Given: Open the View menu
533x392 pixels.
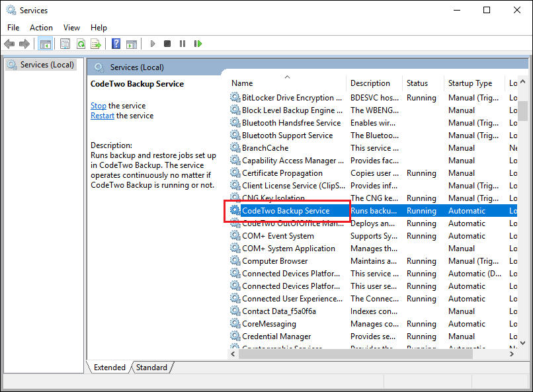Looking at the screenshot, I should click(x=71, y=28).
